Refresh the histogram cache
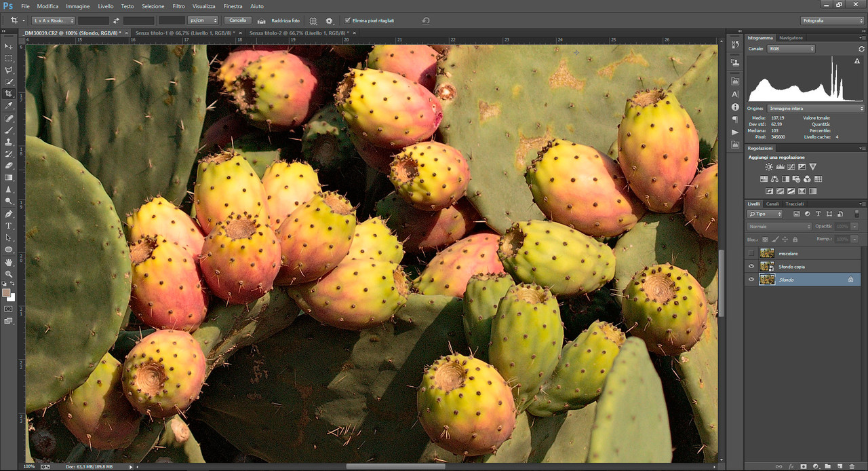868x471 pixels. coord(861,49)
